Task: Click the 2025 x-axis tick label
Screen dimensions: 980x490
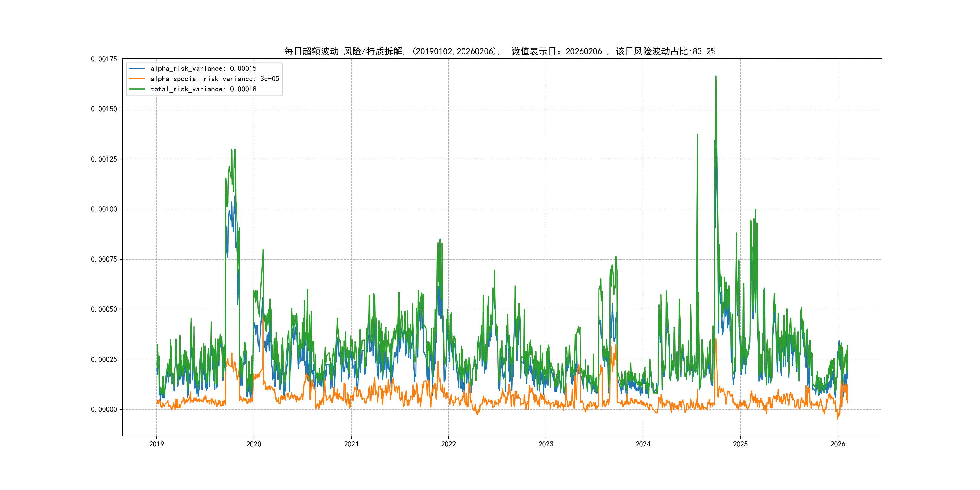Action: (x=740, y=444)
